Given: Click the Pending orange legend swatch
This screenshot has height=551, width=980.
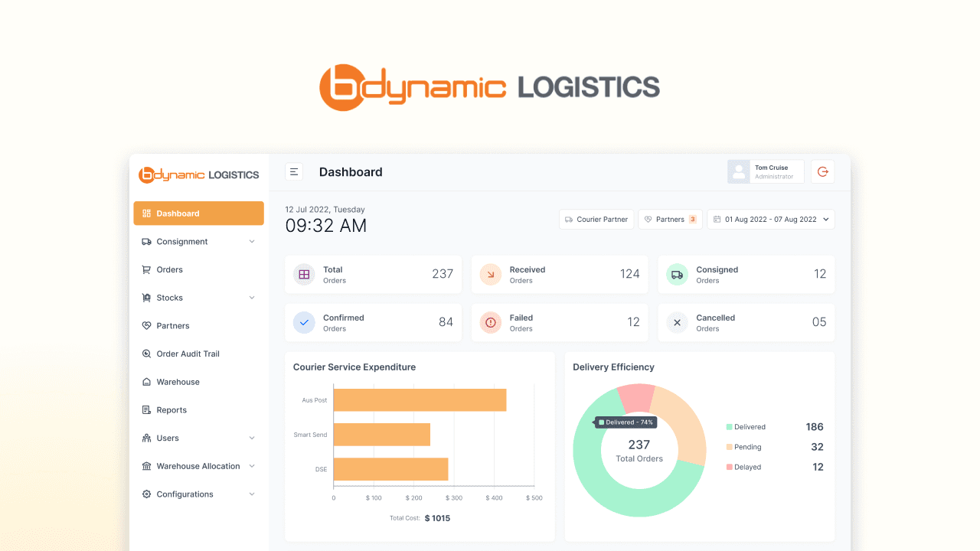Looking at the screenshot, I should point(729,447).
